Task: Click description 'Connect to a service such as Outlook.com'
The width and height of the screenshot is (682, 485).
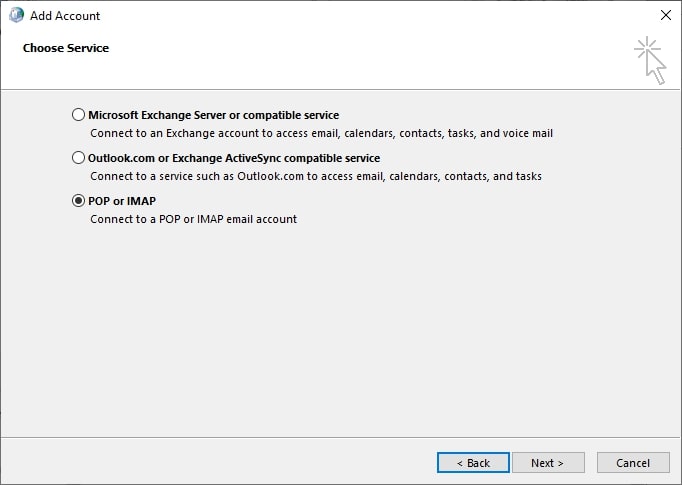Action: pos(316,176)
